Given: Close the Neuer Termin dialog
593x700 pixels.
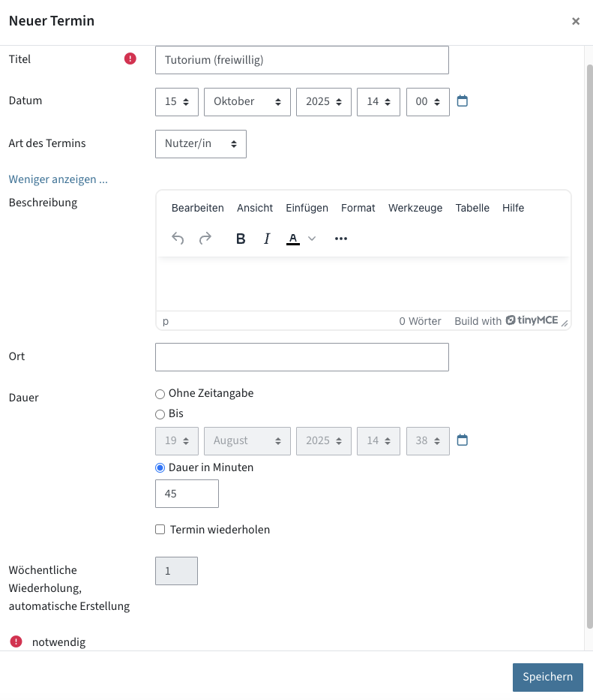Looking at the screenshot, I should [576, 21].
